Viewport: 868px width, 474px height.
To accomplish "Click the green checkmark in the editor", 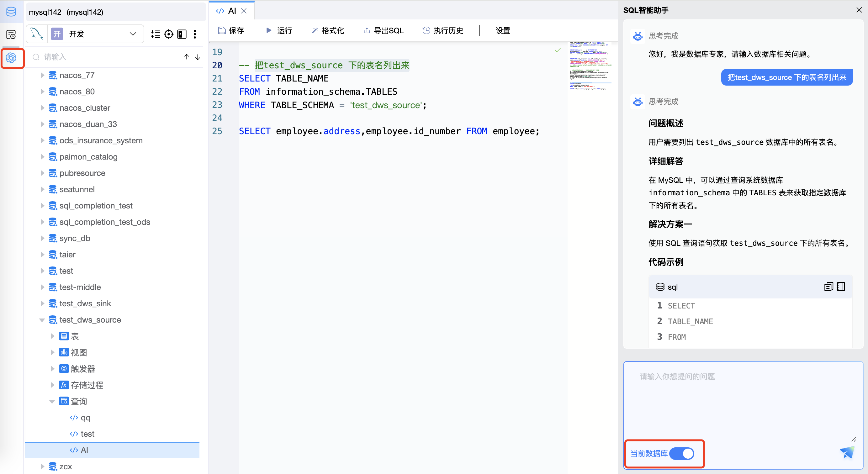I will click(557, 50).
